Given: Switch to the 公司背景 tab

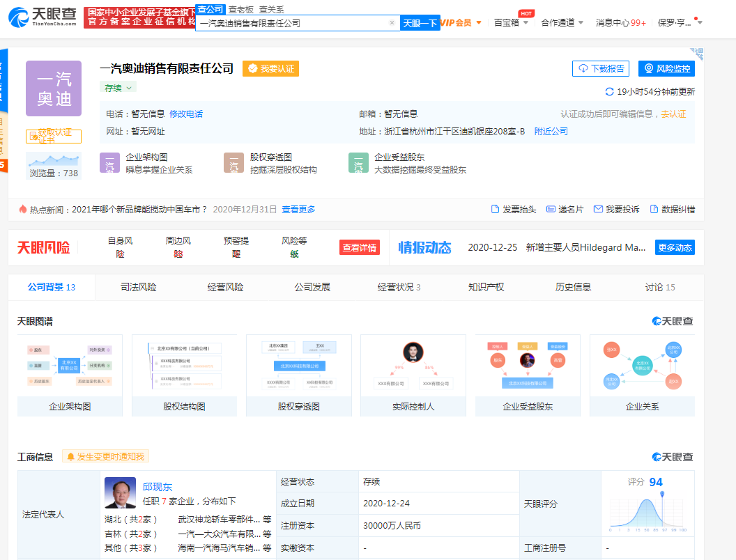Looking at the screenshot, I should pyautogui.click(x=51, y=287).
